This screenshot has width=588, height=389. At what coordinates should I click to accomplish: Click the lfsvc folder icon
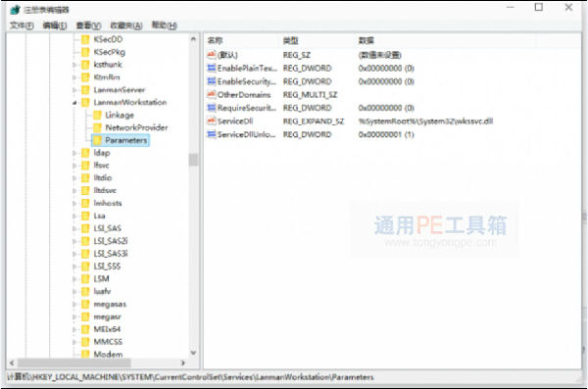[x=85, y=166]
